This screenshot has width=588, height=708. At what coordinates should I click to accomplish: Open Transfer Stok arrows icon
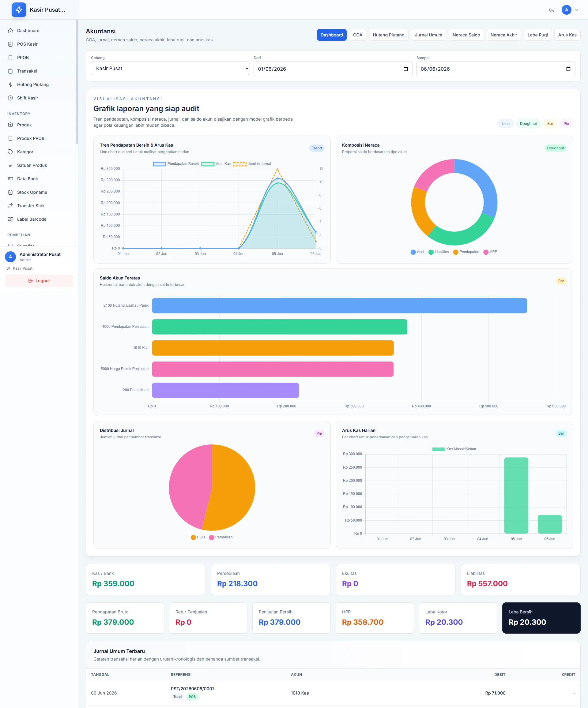10,206
